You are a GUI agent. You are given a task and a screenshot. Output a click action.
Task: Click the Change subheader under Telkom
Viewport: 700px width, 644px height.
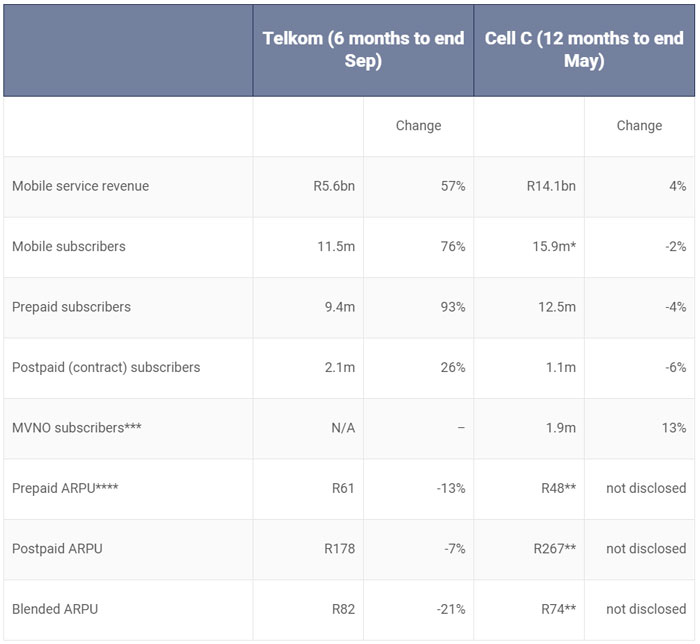click(418, 126)
